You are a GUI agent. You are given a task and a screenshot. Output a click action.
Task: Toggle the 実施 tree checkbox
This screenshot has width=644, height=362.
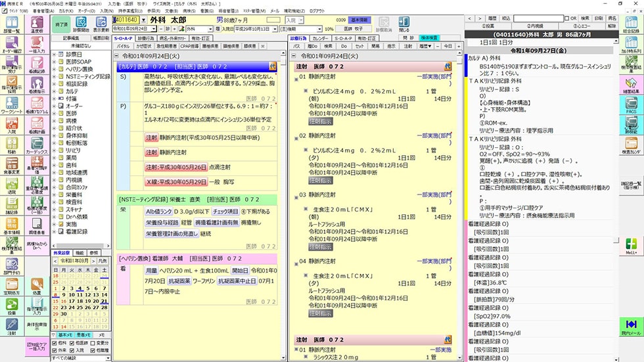[60, 224]
